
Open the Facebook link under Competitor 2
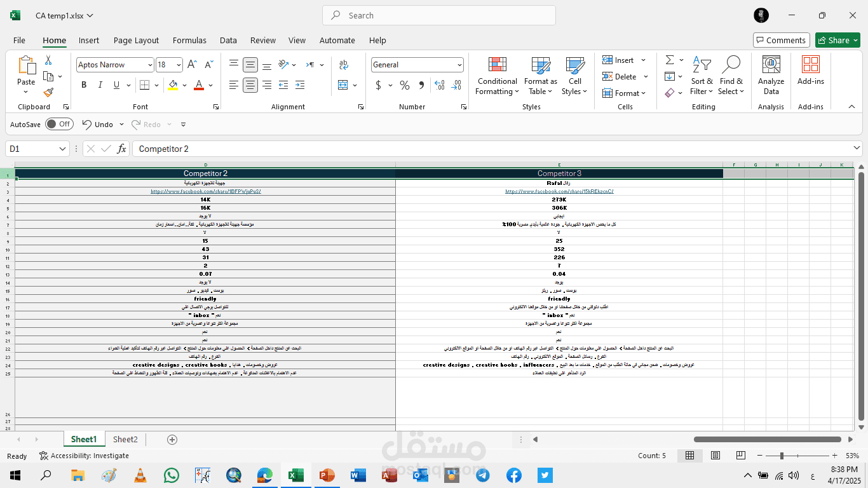(205, 191)
